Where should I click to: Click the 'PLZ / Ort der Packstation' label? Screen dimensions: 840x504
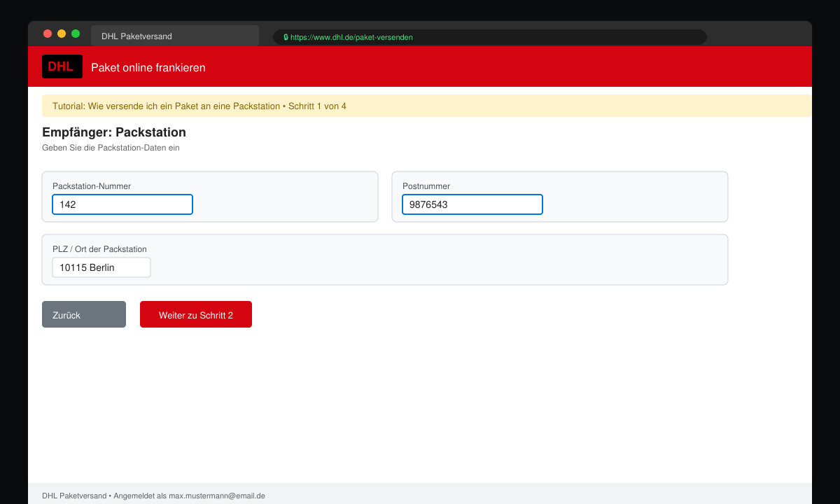tap(99, 249)
